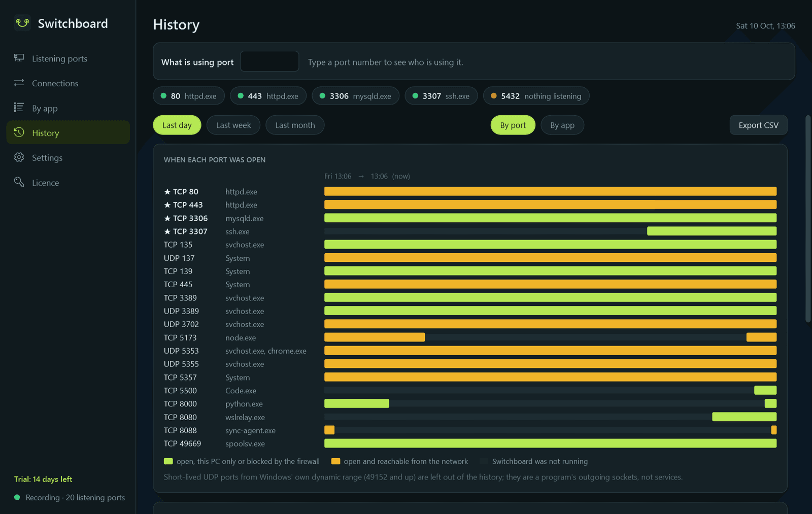Group history By port
This screenshot has width=812, height=514.
tap(513, 125)
